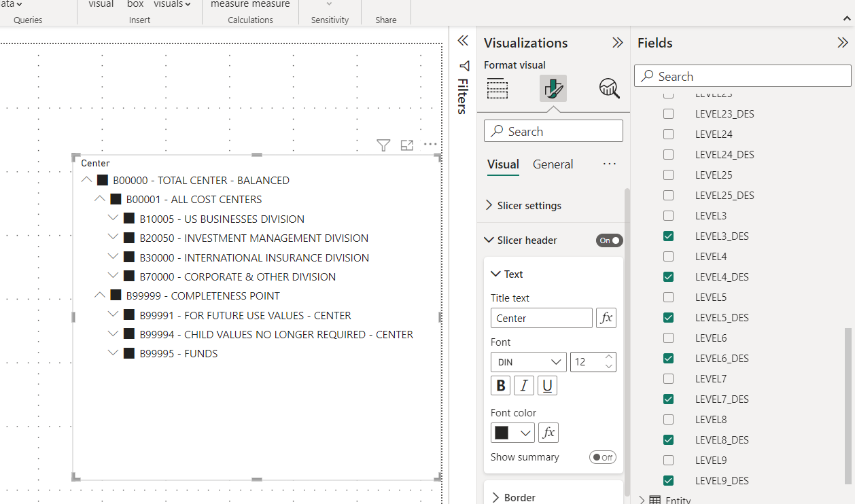The image size is (855, 504).
Task: Open the Sensitivity ribbon dropdown
Action: click(x=330, y=4)
